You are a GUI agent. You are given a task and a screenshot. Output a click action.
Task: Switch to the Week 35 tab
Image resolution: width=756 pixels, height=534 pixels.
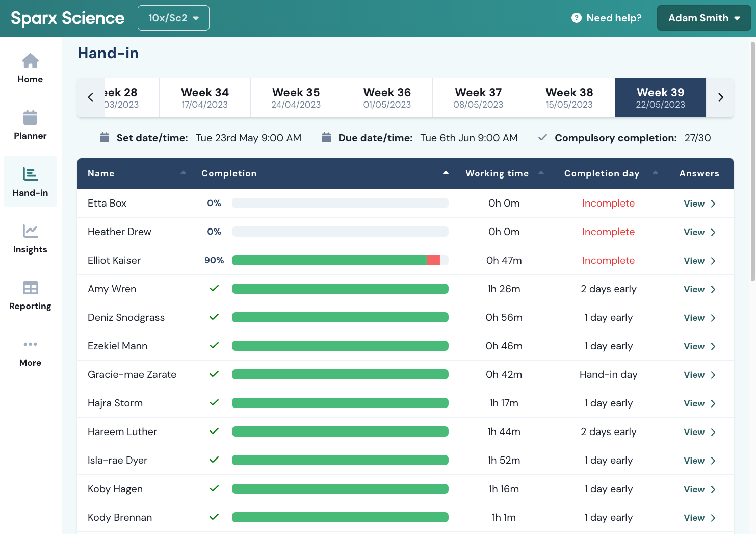click(296, 97)
